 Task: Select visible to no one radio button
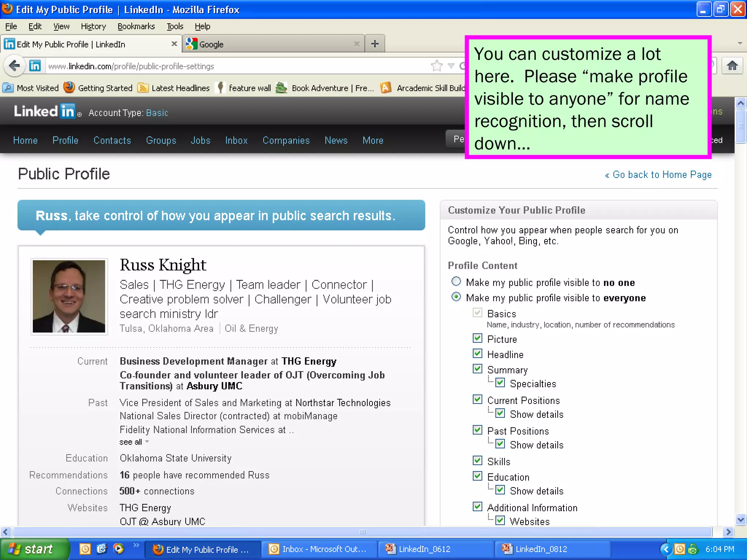click(x=456, y=281)
